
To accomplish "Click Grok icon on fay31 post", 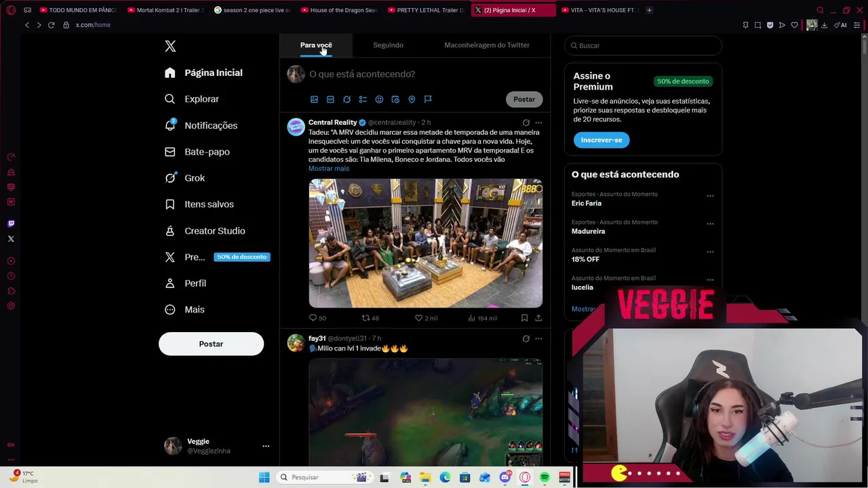I will coord(526,338).
